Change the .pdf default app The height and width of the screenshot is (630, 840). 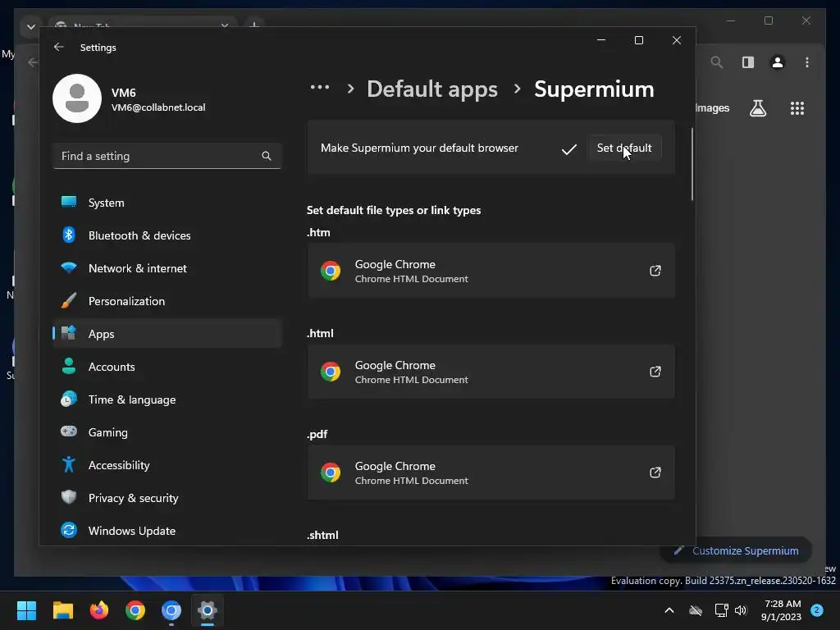491,472
